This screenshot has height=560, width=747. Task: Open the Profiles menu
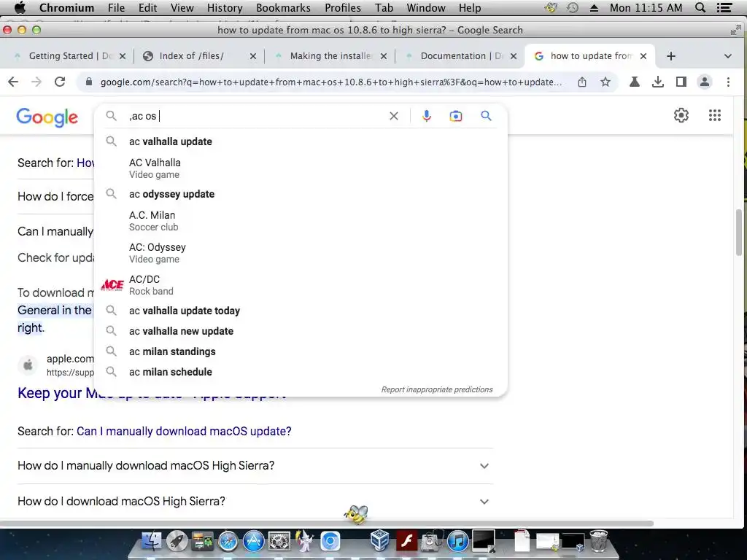coord(343,7)
